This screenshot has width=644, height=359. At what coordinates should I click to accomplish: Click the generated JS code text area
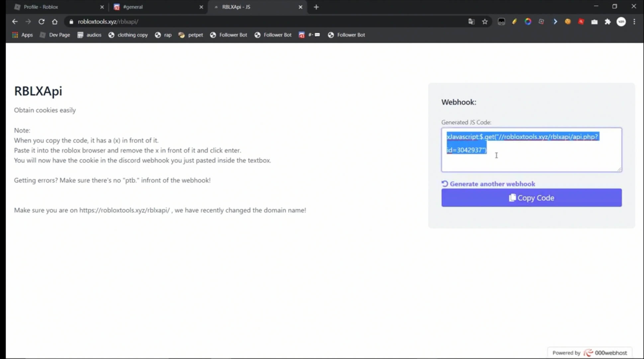coord(531,150)
